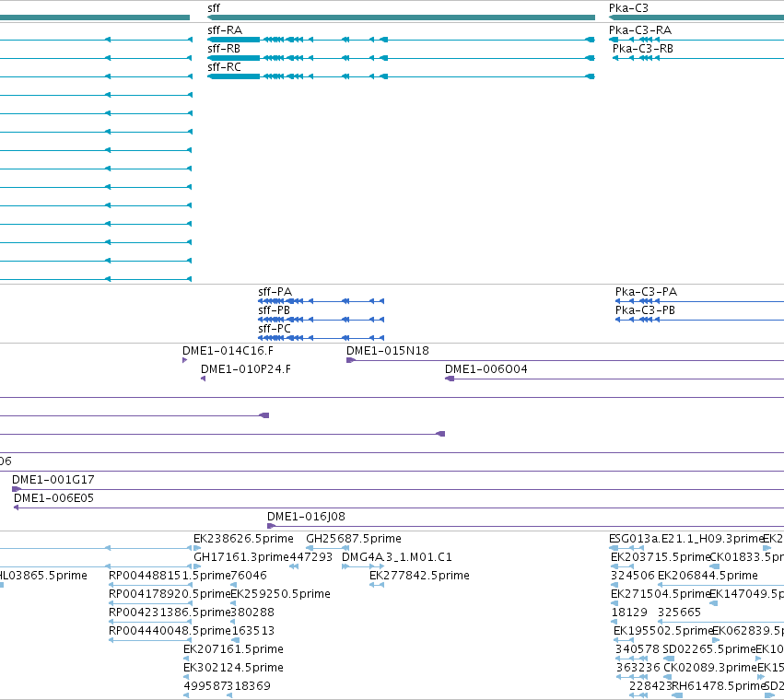Click the EK238626.5prime EST label
The height and width of the screenshot is (700, 784).
pos(243,539)
